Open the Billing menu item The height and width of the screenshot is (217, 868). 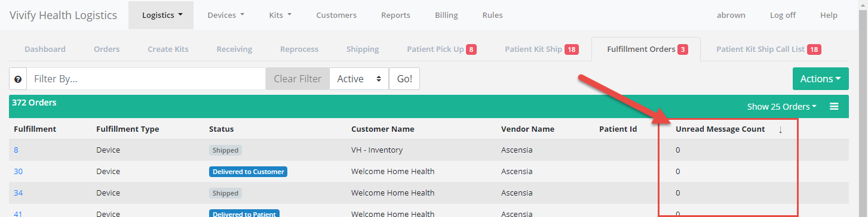(447, 15)
